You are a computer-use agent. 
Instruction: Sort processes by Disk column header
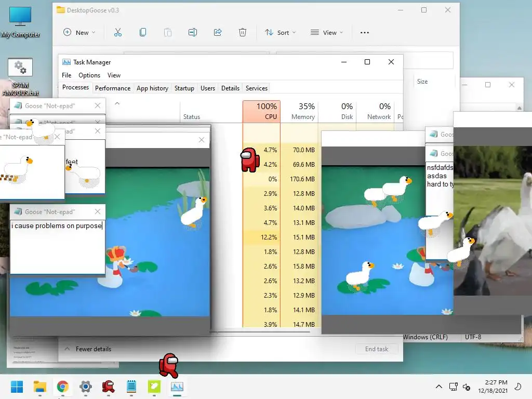pyautogui.click(x=337, y=111)
